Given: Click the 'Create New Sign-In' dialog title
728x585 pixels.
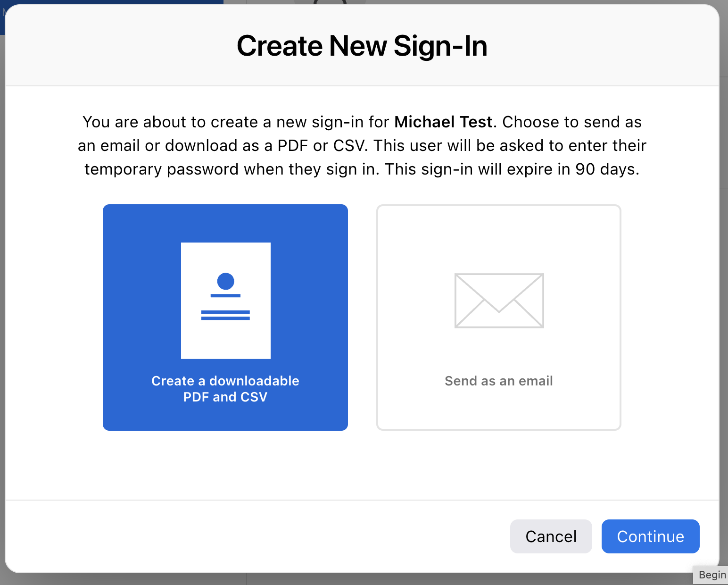Looking at the screenshot, I should [362, 46].
